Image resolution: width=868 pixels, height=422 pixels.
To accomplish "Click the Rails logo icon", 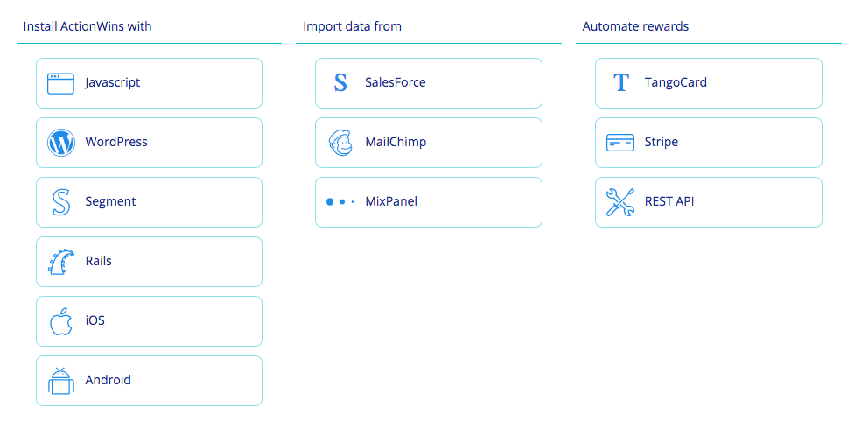I will (61, 262).
